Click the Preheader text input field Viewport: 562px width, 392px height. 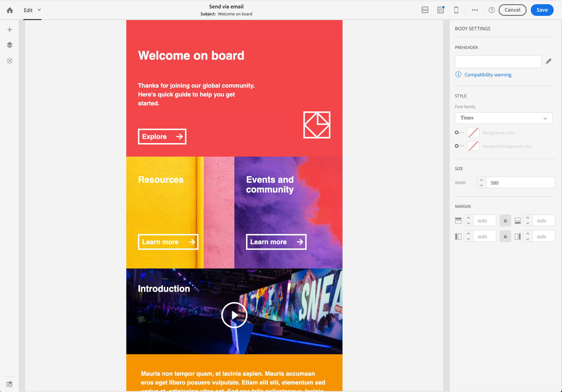pos(498,62)
